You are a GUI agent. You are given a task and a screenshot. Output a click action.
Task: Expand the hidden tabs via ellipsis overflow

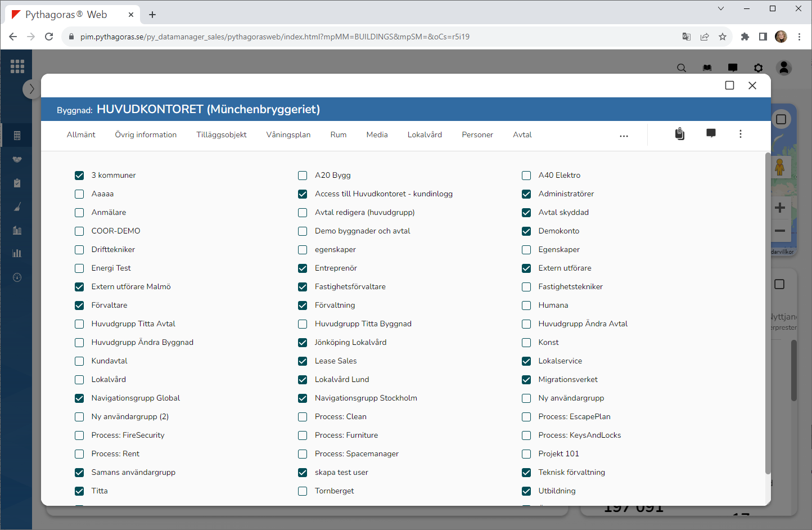coord(624,136)
